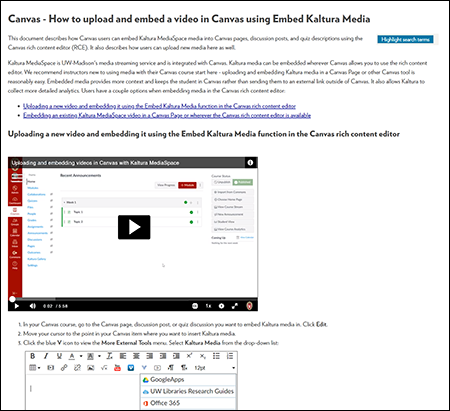
Task: Click the left-to-right text direction icon
Action: click(x=171, y=368)
